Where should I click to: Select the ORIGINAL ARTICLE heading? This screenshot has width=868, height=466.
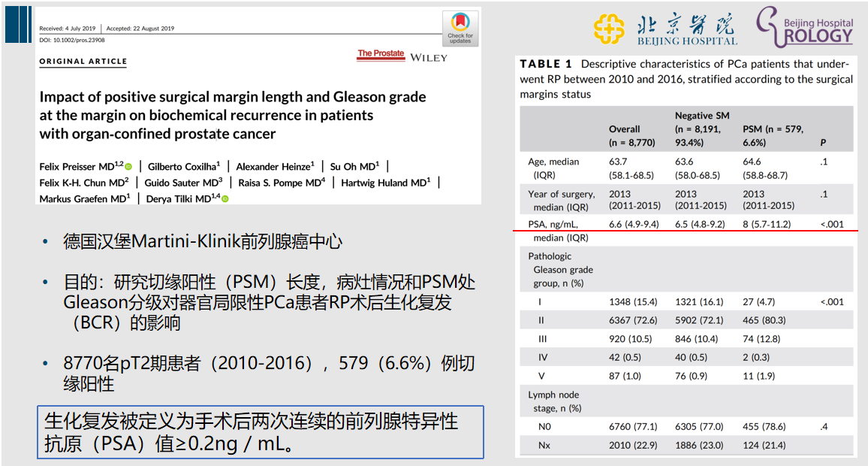coord(83,62)
